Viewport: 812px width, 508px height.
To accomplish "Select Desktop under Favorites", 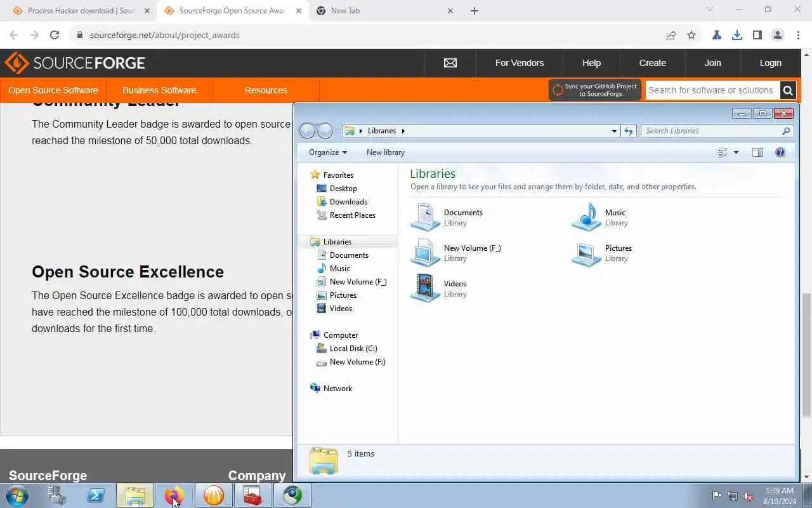I will pos(343,189).
